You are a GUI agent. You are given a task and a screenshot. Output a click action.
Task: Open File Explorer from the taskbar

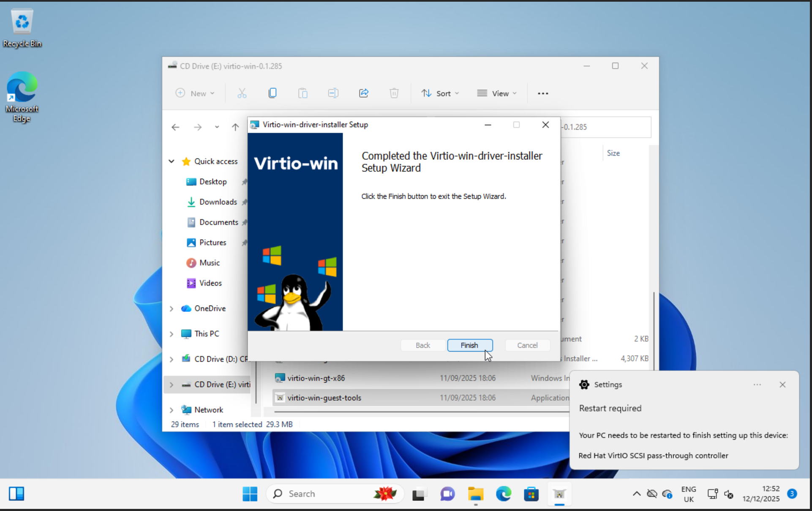tap(475, 494)
